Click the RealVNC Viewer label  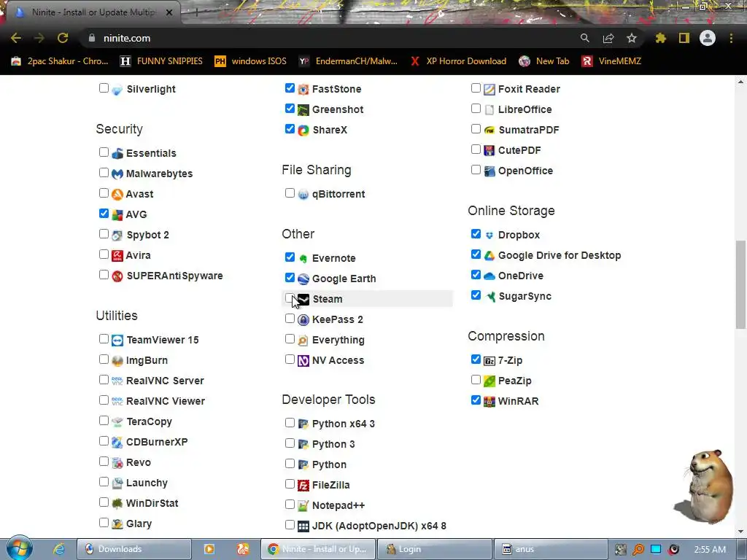coord(166,402)
